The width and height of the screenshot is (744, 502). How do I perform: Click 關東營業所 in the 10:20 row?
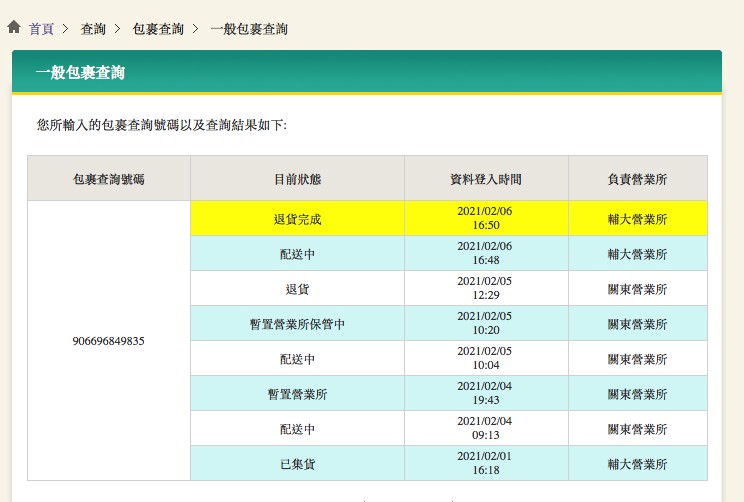pyautogui.click(x=638, y=324)
